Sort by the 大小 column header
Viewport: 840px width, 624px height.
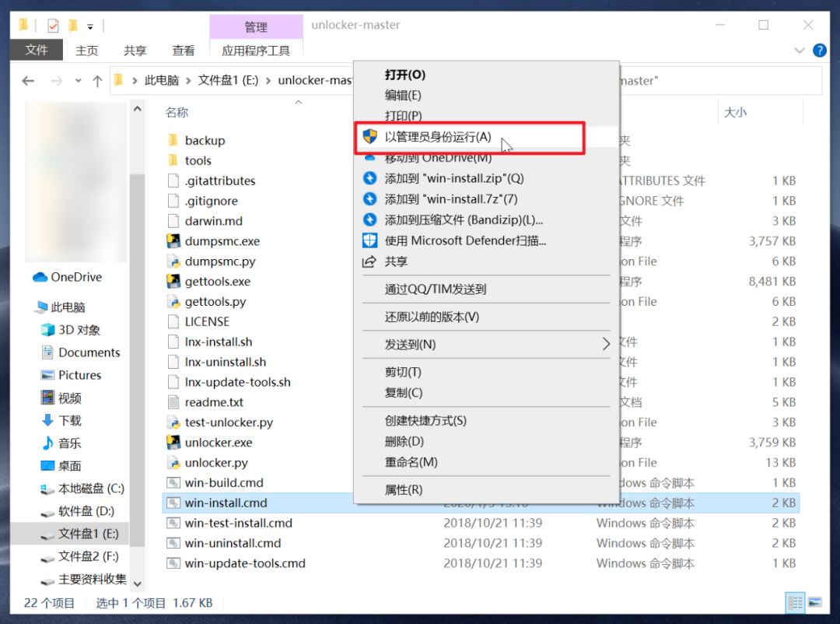pyautogui.click(x=735, y=112)
